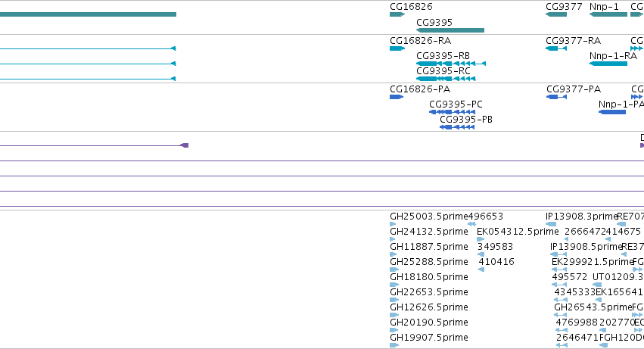Click EST GH20190.5prime label

(429, 323)
